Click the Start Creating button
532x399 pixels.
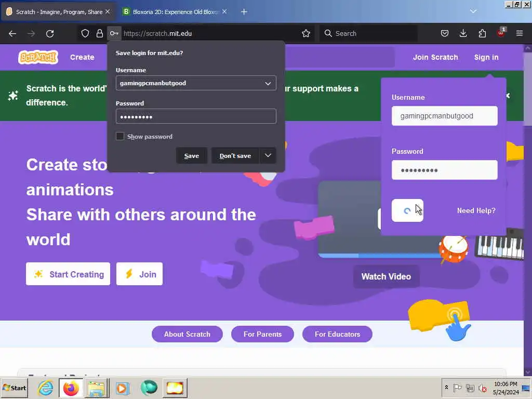click(68, 274)
